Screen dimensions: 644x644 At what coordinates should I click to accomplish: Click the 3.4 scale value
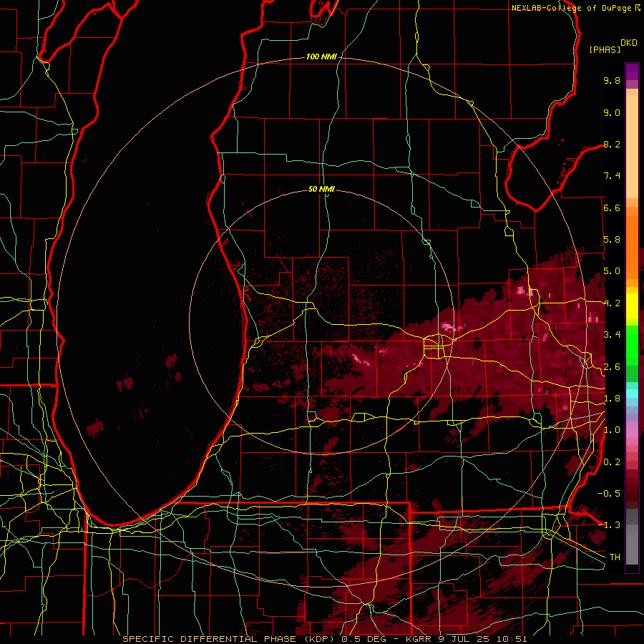point(612,335)
